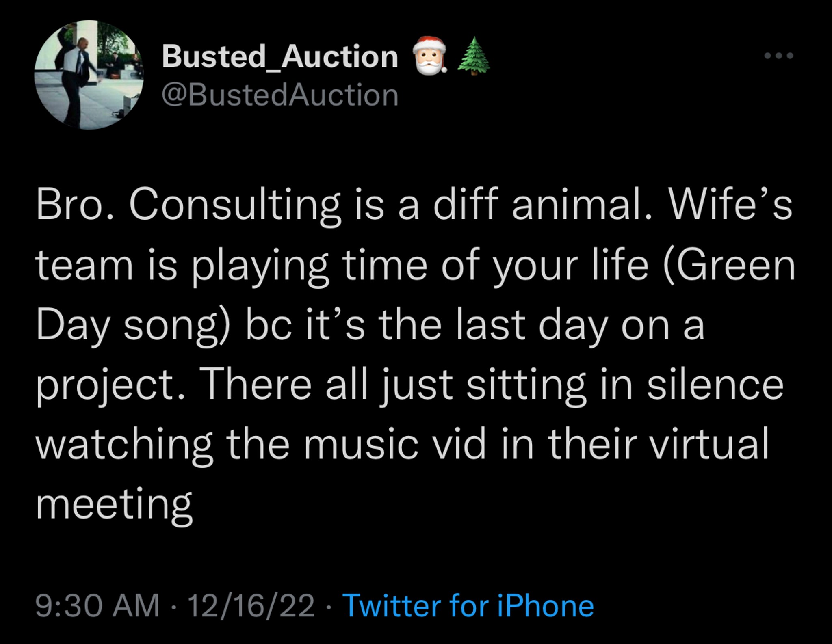Viewport: 832px width, 644px height.
Task: Click the 12/16/22 date
Action: (x=251, y=606)
